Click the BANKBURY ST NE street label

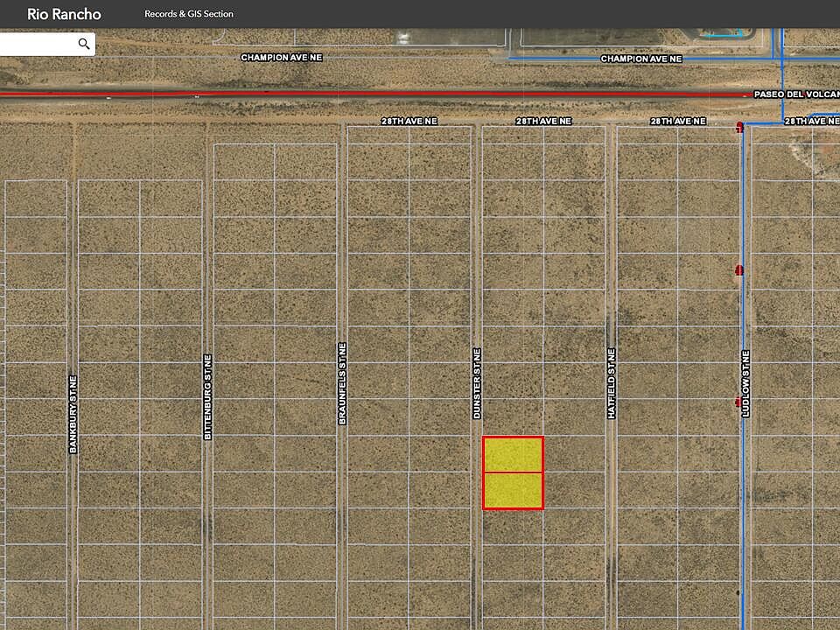click(x=73, y=415)
